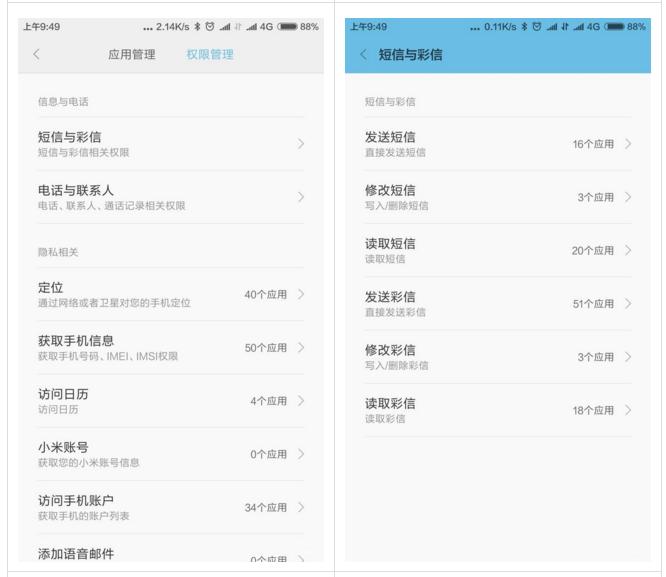Viewport: 666px width, 577px height.
Task: Tap chevron on 定位 row
Action: coord(301,294)
